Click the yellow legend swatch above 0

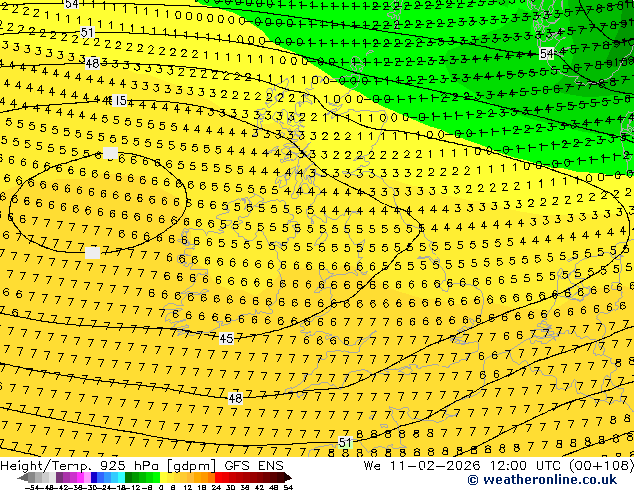click(x=163, y=477)
